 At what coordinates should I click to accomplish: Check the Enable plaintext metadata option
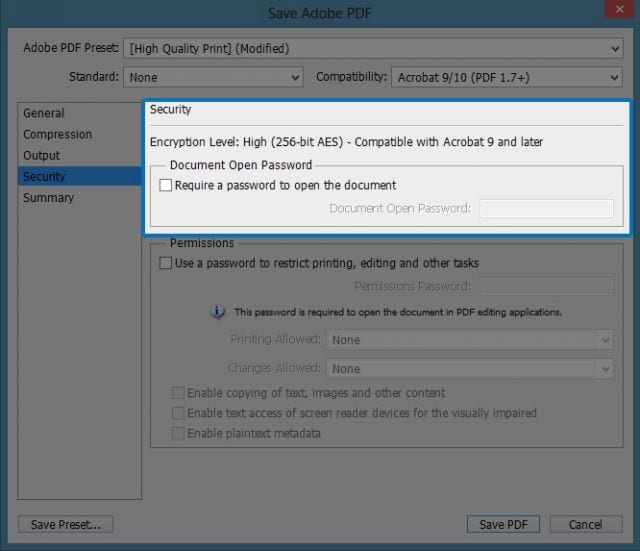pos(179,433)
